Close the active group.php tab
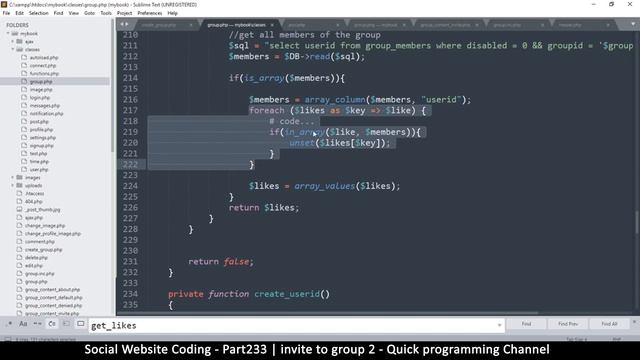This screenshot has width=640, height=360. click(x=272, y=25)
